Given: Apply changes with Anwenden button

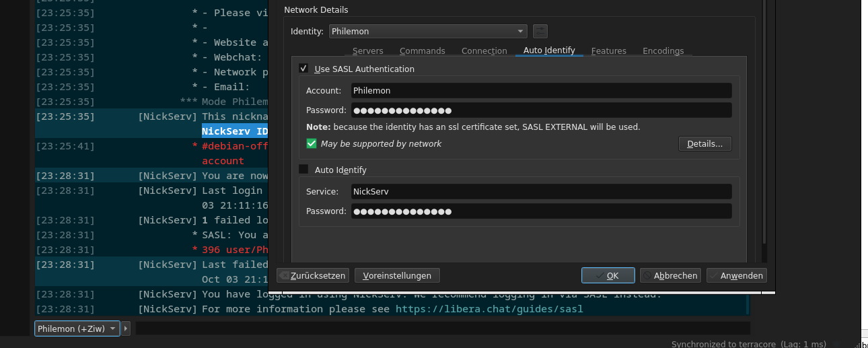Looking at the screenshot, I should tap(737, 275).
